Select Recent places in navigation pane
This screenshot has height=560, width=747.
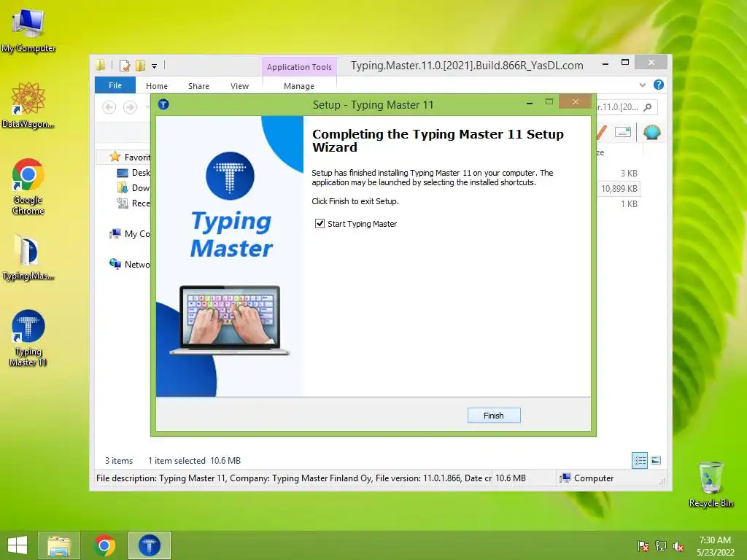click(134, 203)
